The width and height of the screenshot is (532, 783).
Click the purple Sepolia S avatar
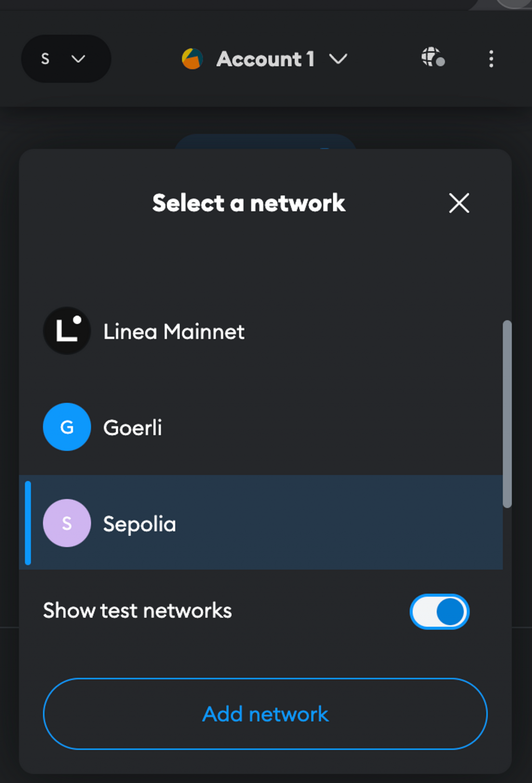point(67,523)
